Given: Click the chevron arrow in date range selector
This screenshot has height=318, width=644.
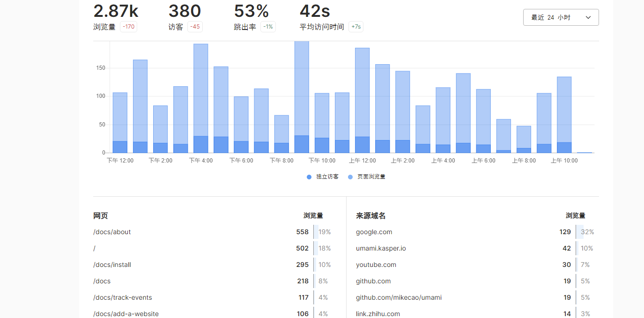Looking at the screenshot, I should (588, 17).
